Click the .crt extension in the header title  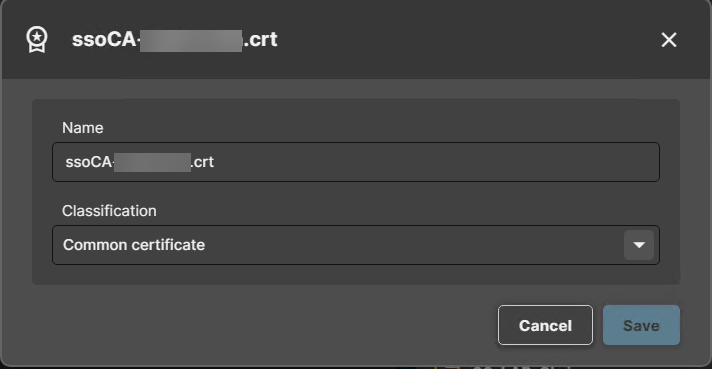(x=260, y=39)
